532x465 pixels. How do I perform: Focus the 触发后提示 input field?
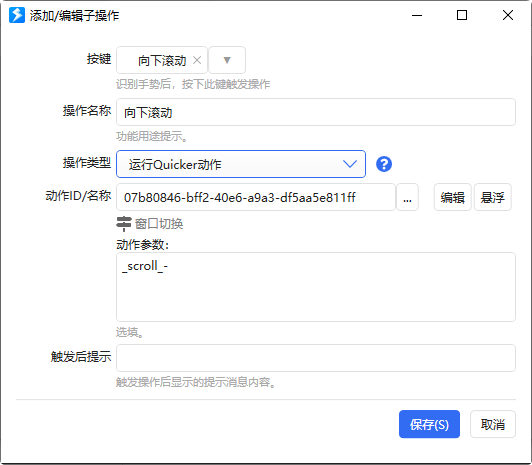click(316, 358)
